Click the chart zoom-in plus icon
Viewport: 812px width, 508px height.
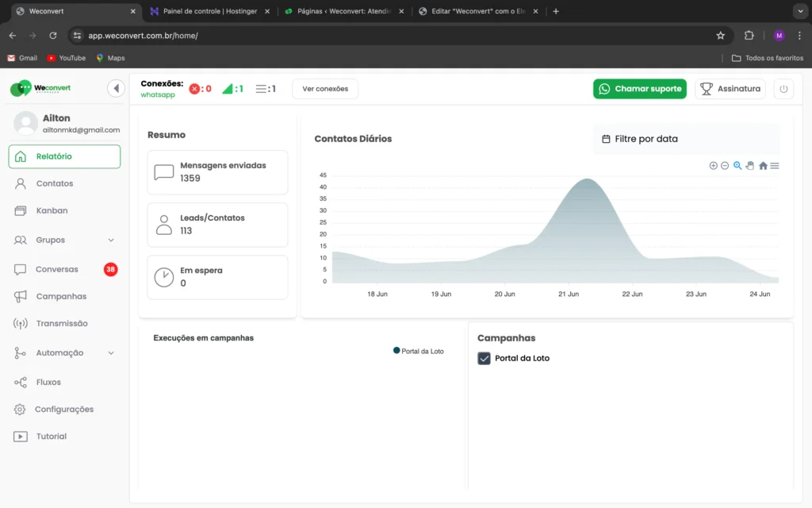pyautogui.click(x=713, y=166)
